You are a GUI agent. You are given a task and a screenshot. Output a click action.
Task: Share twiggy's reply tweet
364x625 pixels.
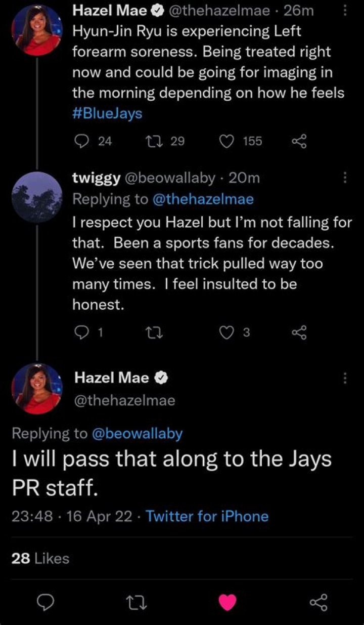click(299, 332)
